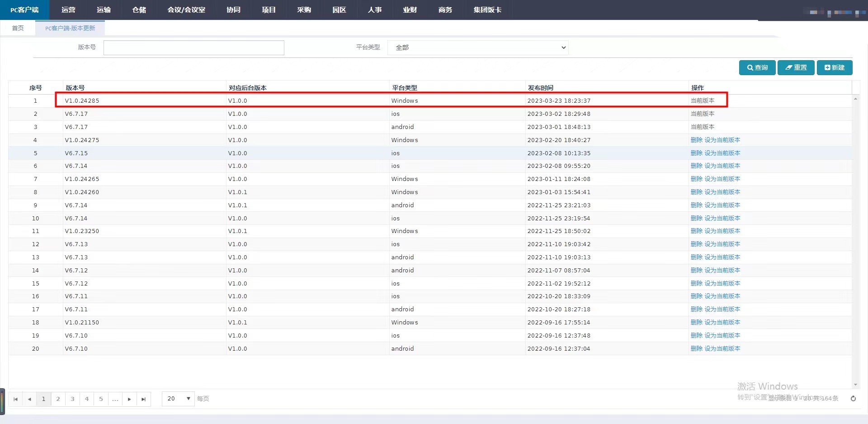Image resolution: width=868 pixels, height=424 pixels.
Task: Click the 新建 create button
Action: coord(835,67)
